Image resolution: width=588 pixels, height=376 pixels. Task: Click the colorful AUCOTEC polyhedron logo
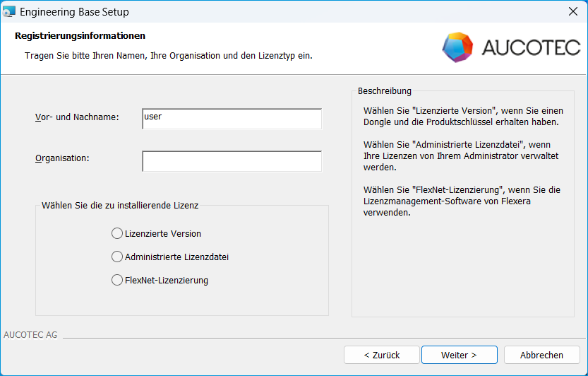457,47
